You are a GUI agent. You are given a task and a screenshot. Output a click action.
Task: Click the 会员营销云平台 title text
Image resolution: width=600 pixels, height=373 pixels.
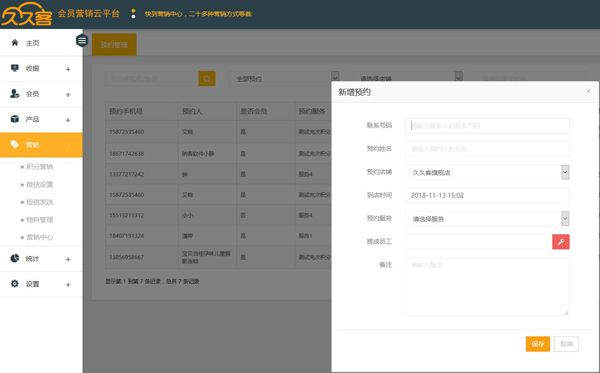(89, 14)
